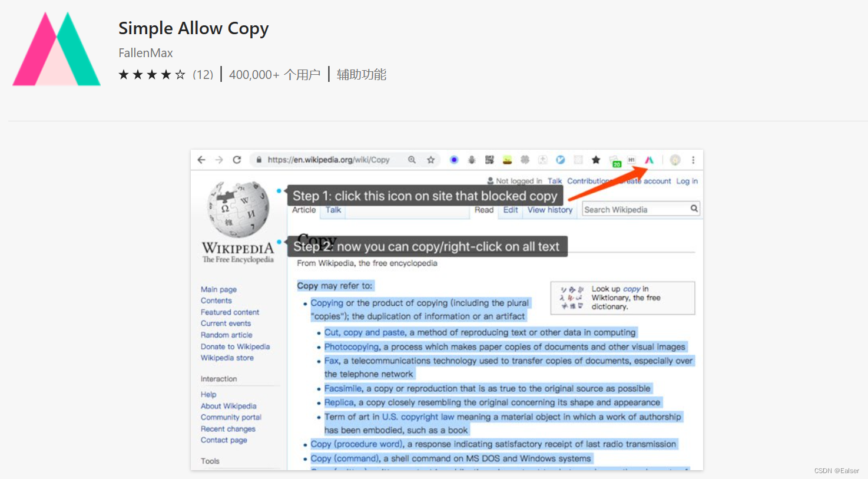The image size is (868, 479).
Task: Click the browser forward arrow
Action: [219, 160]
